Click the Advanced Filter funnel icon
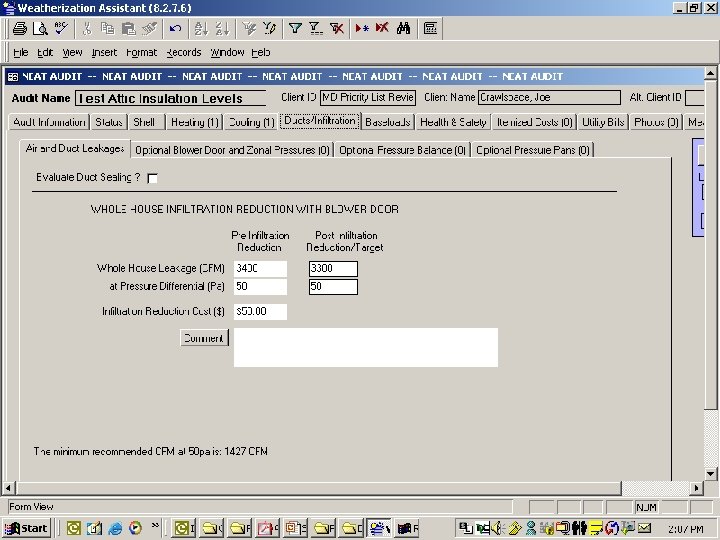 (x=316, y=28)
